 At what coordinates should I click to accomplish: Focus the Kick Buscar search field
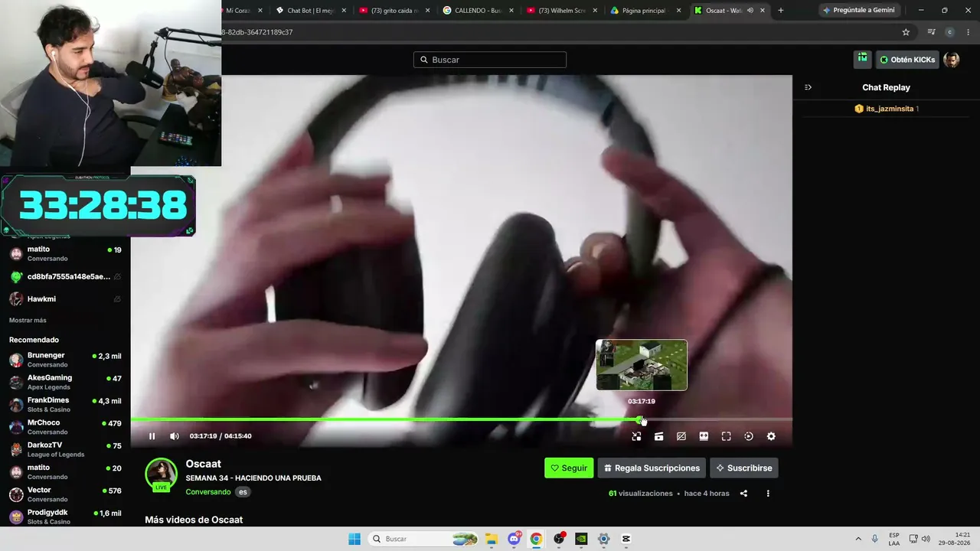[x=490, y=60]
